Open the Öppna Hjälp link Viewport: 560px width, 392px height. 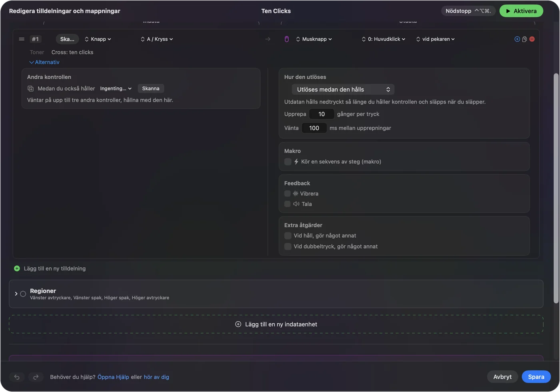(x=113, y=377)
